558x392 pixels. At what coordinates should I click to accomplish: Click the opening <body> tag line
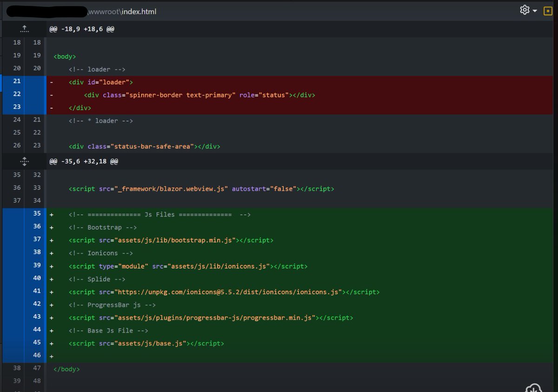pos(65,57)
